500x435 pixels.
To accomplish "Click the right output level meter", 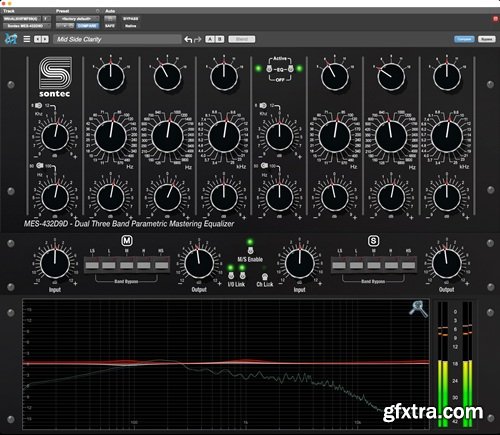I will [467, 364].
